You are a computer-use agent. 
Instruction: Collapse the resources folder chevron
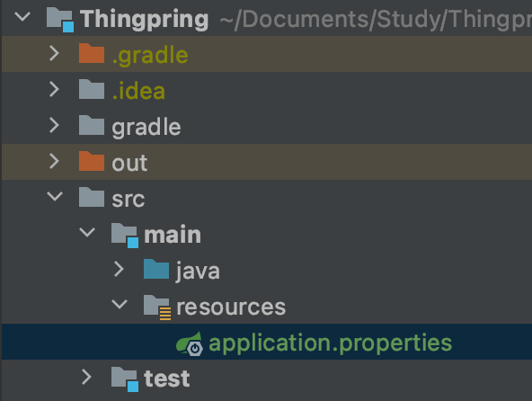[120, 304]
